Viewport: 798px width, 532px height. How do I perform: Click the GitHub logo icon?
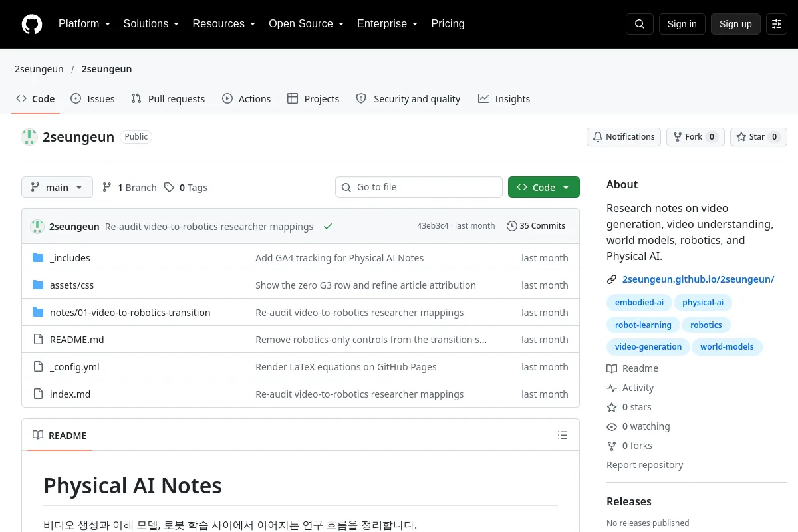32,24
